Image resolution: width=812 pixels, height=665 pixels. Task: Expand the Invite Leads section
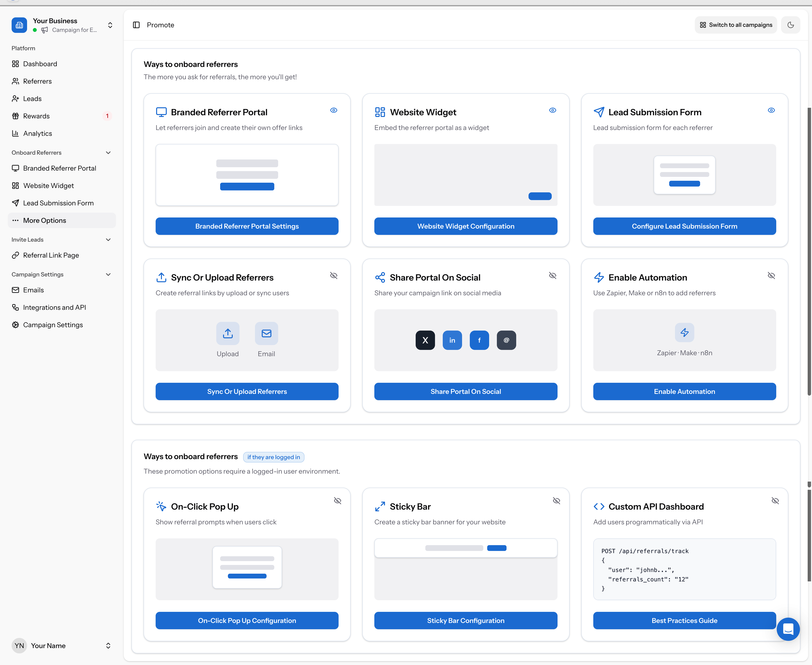tap(108, 239)
